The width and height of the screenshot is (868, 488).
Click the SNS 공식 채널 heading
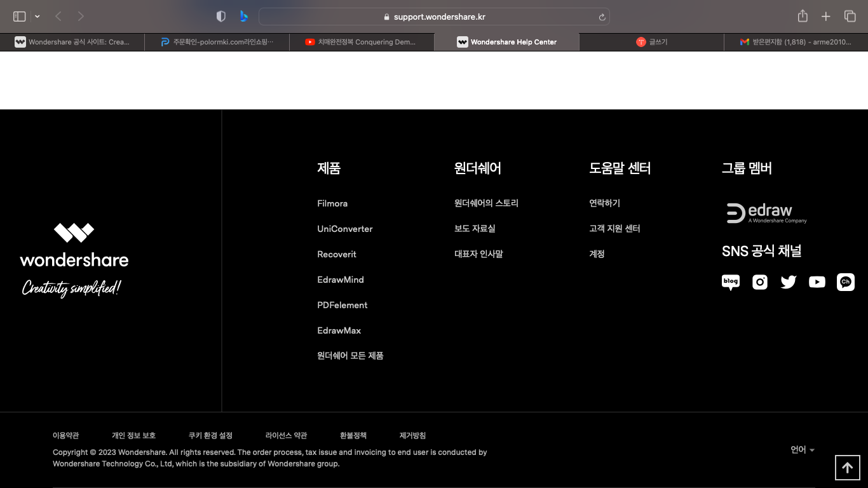pos(761,251)
